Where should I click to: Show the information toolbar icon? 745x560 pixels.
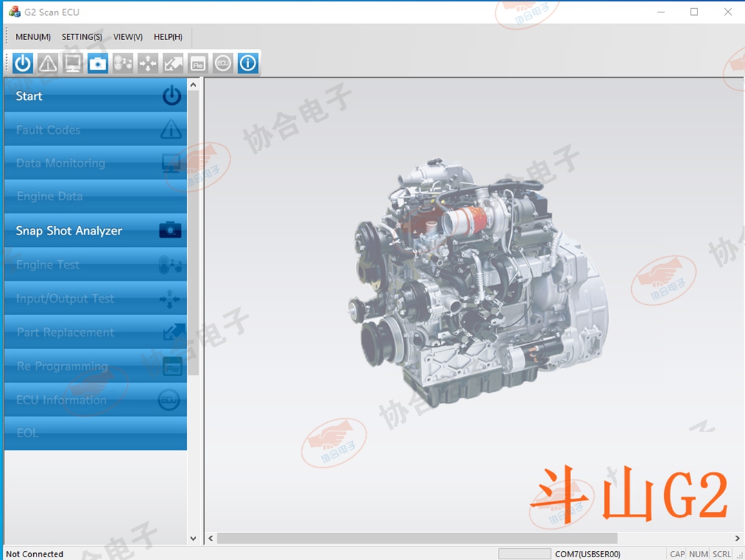tap(248, 63)
